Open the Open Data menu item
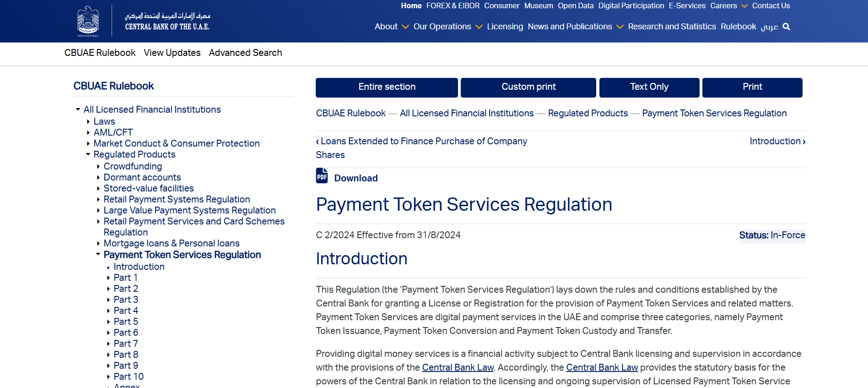 coord(576,6)
